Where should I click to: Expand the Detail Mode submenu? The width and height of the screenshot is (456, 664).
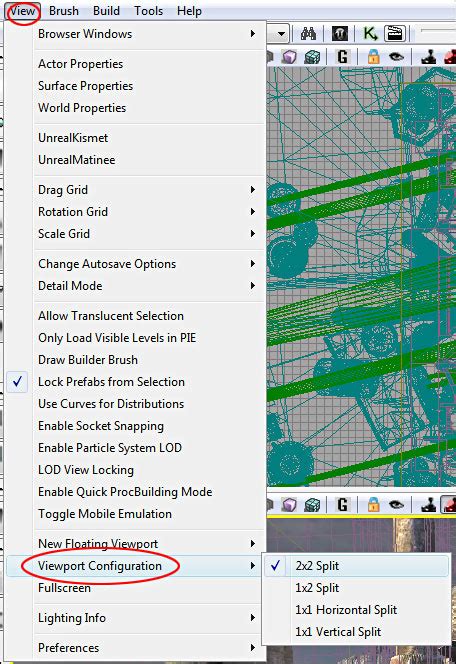click(x=135, y=286)
